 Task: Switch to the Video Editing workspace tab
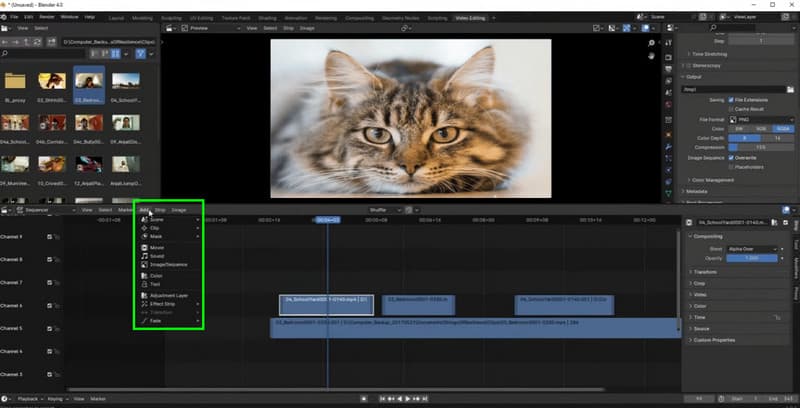[x=470, y=18]
